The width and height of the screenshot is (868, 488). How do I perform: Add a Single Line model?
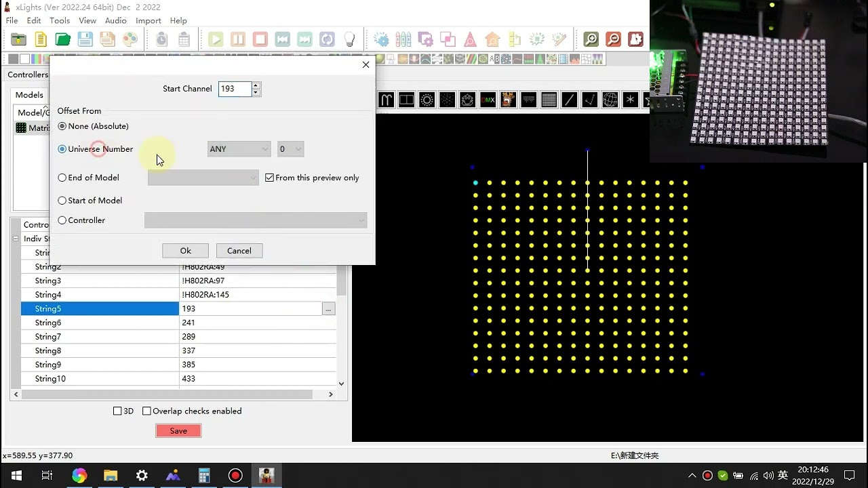pos(569,100)
